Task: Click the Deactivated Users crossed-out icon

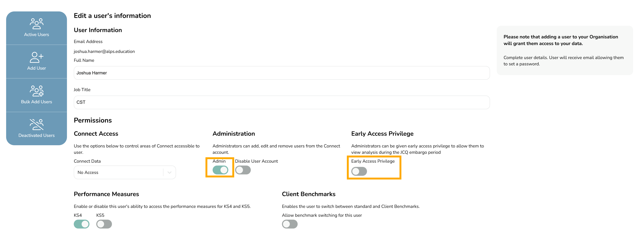Action: [x=36, y=125]
